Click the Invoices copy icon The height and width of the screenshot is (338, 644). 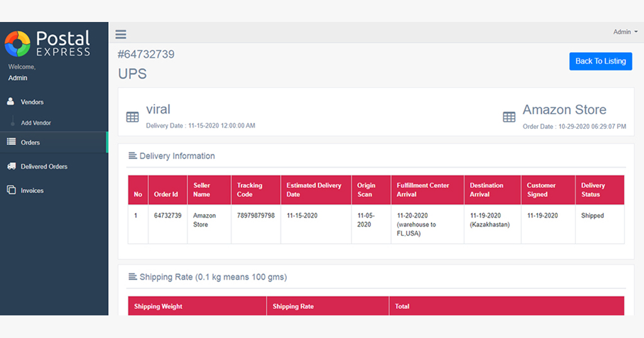[x=11, y=190]
